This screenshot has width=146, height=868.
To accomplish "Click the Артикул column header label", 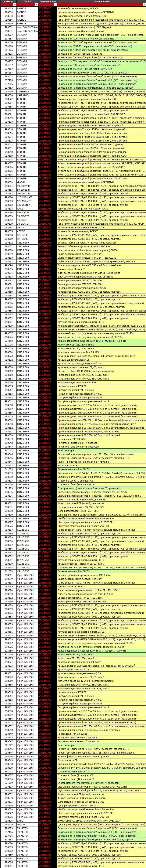I will 9,2.
